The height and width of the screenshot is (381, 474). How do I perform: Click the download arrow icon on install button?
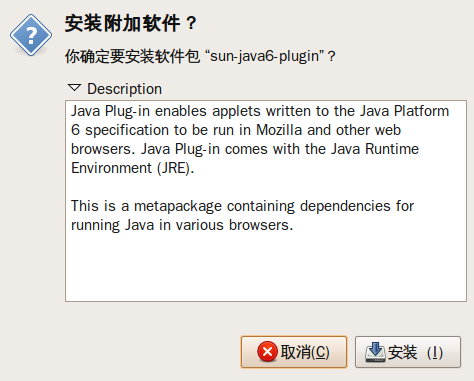[375, 352]
